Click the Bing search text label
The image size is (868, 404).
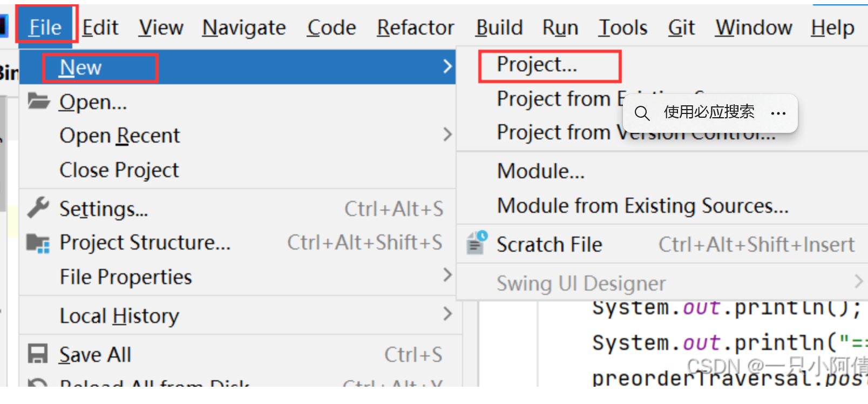pyautogui.click(x=709, y=112)
